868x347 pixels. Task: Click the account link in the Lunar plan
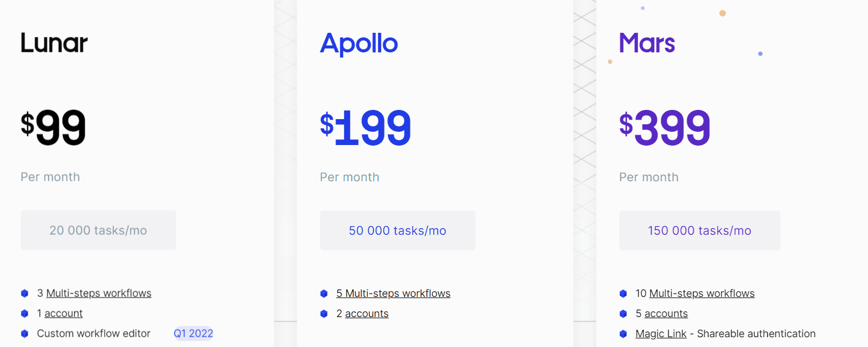coord(63,313)
